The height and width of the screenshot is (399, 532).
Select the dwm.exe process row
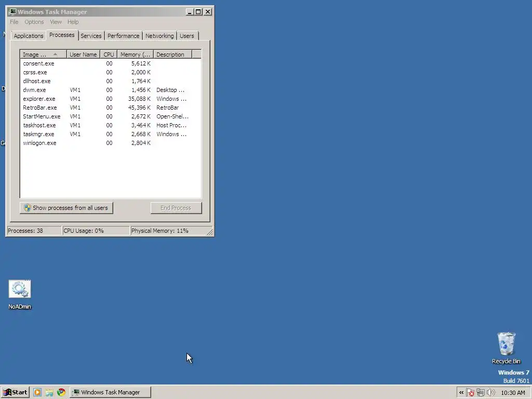point(111,90)
